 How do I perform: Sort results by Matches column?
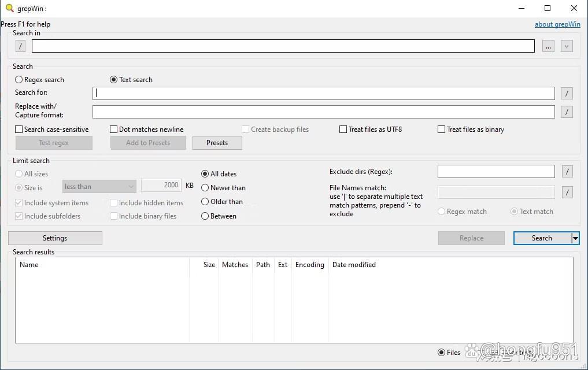click(235, 265)
